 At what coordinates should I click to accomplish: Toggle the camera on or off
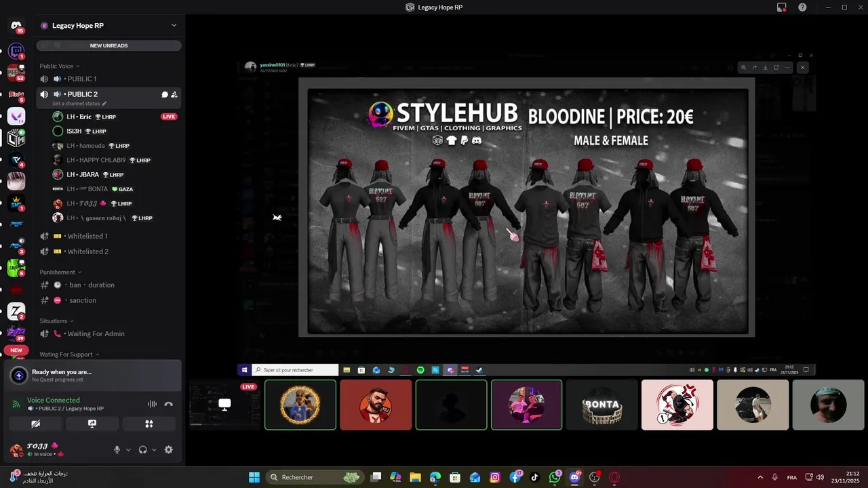36,424
